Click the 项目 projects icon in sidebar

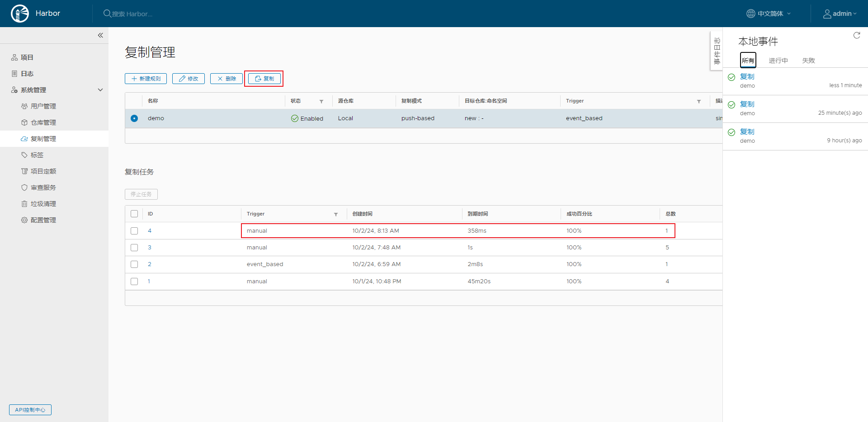pos(14,57)
